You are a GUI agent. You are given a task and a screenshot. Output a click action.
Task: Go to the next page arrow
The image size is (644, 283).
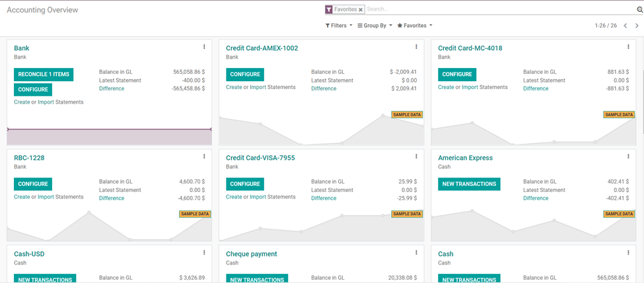637,26
